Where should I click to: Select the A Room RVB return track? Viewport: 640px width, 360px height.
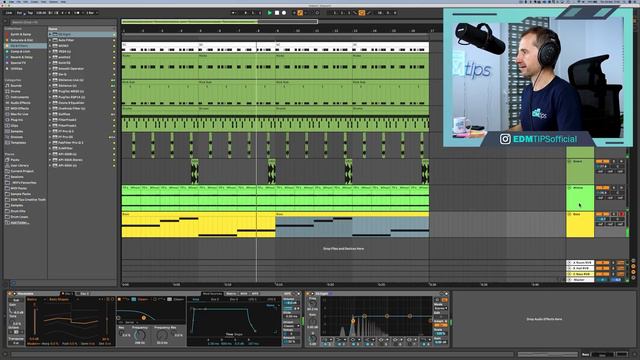(580, 262)
